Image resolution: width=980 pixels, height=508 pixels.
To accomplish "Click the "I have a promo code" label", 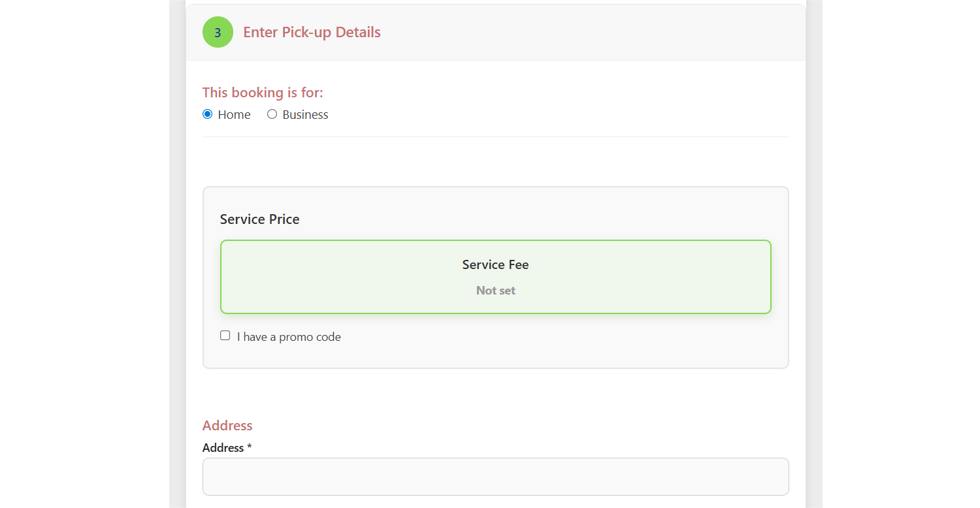I will (289, 337).
